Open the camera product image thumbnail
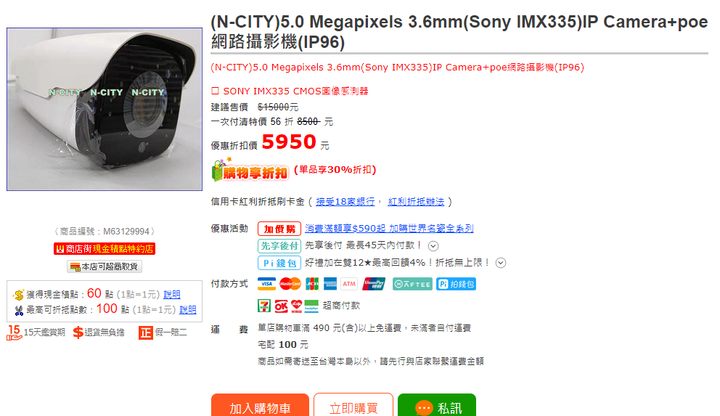The height and width of the screenshot is (416, 720). click(x=104, y=109)
